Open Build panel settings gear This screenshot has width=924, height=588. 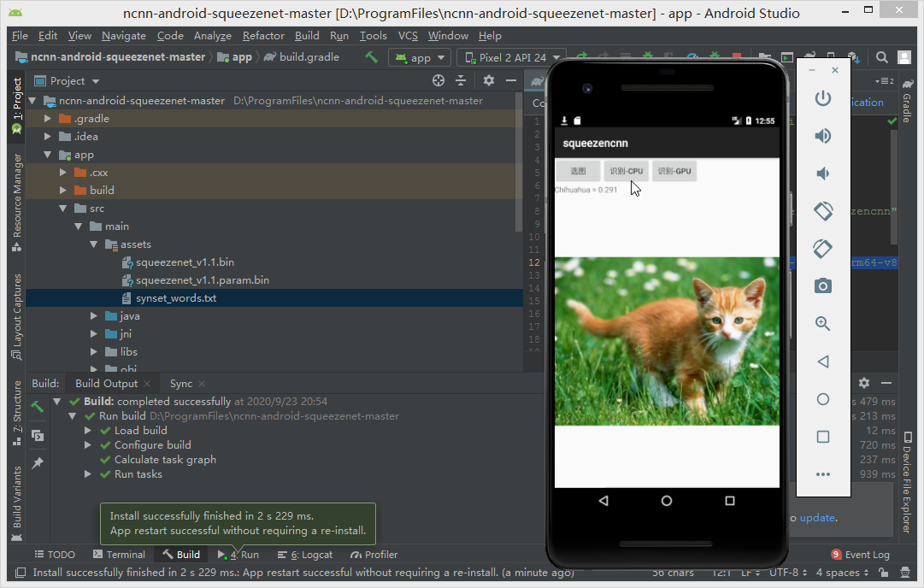click(864, 383)
